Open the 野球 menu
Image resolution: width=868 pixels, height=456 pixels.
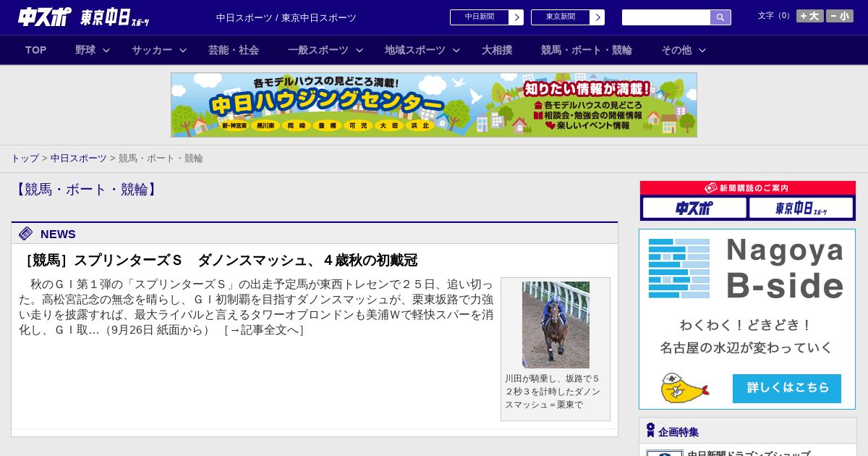(85, 50)
